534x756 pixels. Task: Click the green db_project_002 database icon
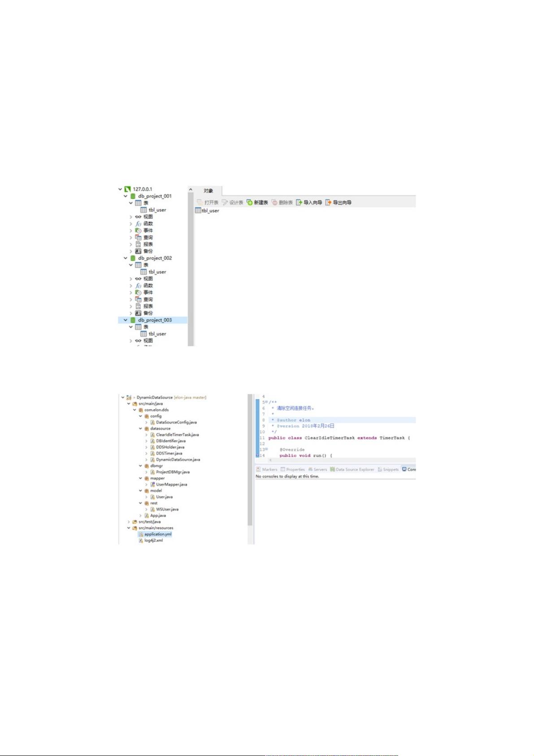tap(133, 258)
